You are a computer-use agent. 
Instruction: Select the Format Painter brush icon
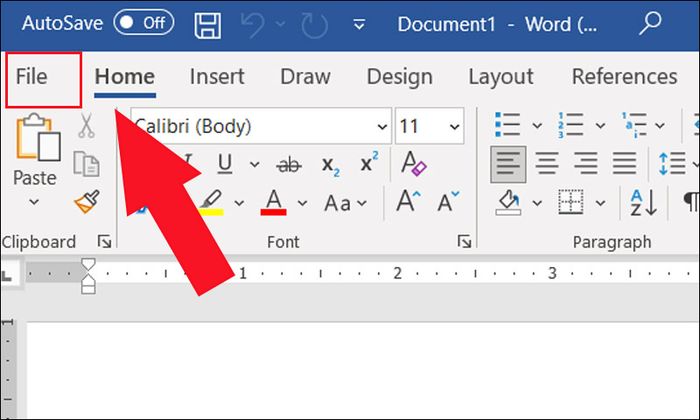(x=87, y=202)
